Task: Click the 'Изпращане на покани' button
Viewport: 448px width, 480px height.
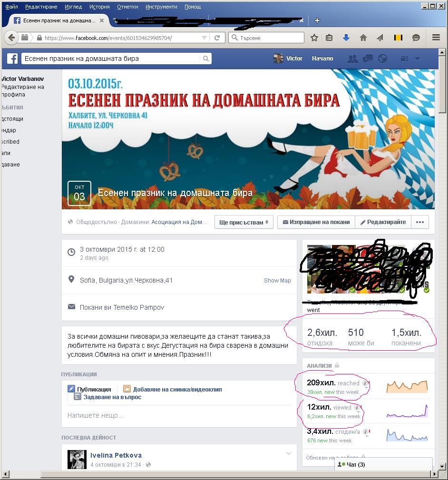Action: [316, 222]
